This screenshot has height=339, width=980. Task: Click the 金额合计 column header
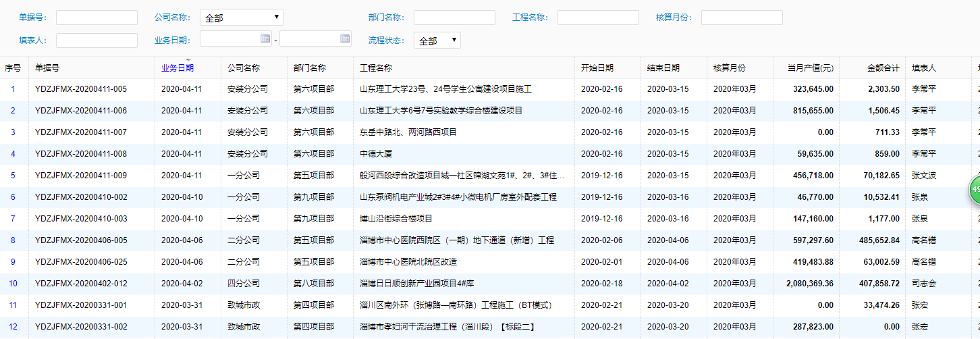click(x=883, y=68)
